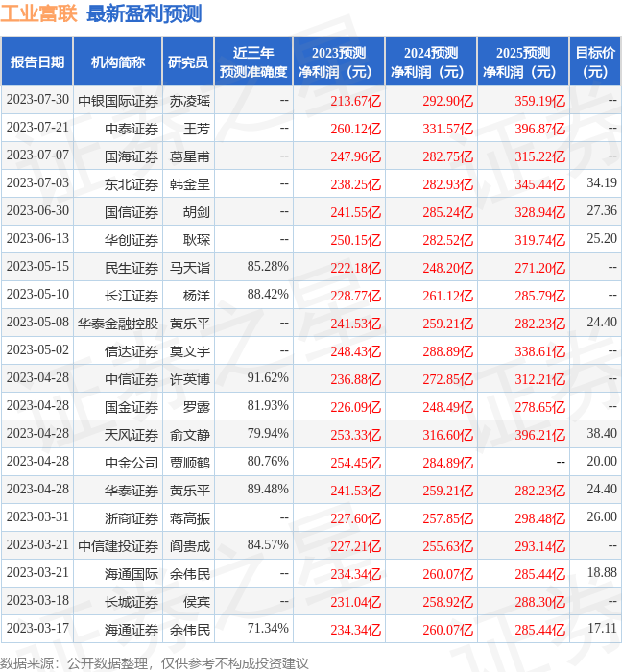This screenshot has height=672, width=622.
Task: Click target price 25.20
Action: click(602, 239)
